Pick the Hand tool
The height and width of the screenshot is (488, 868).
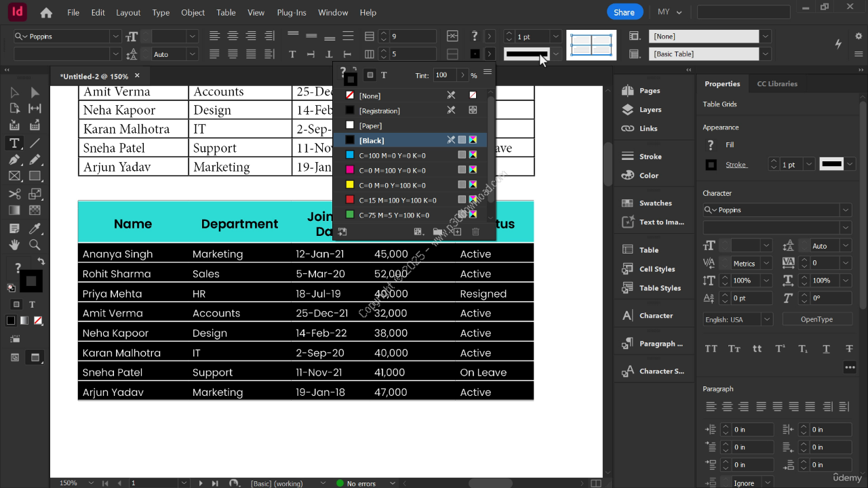(14, 245)
